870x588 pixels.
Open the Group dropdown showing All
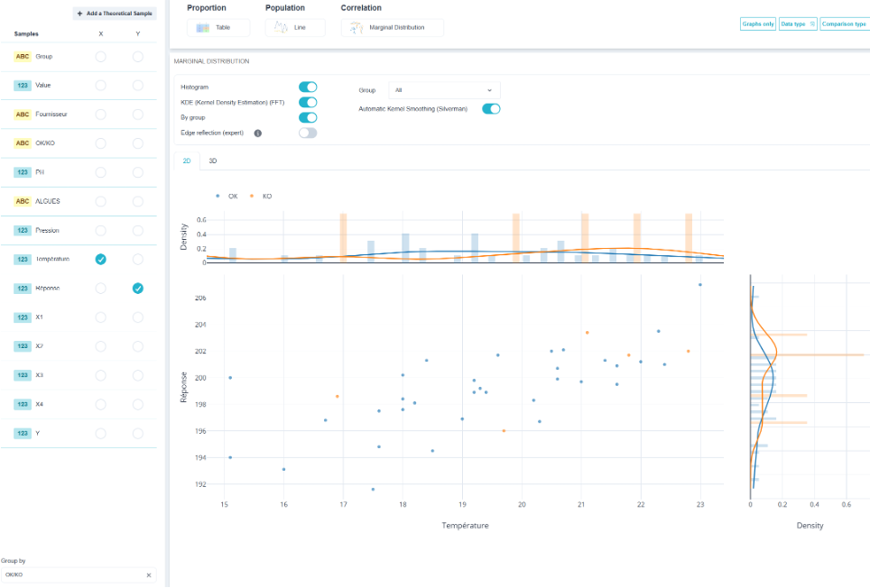tap(444, 90)
